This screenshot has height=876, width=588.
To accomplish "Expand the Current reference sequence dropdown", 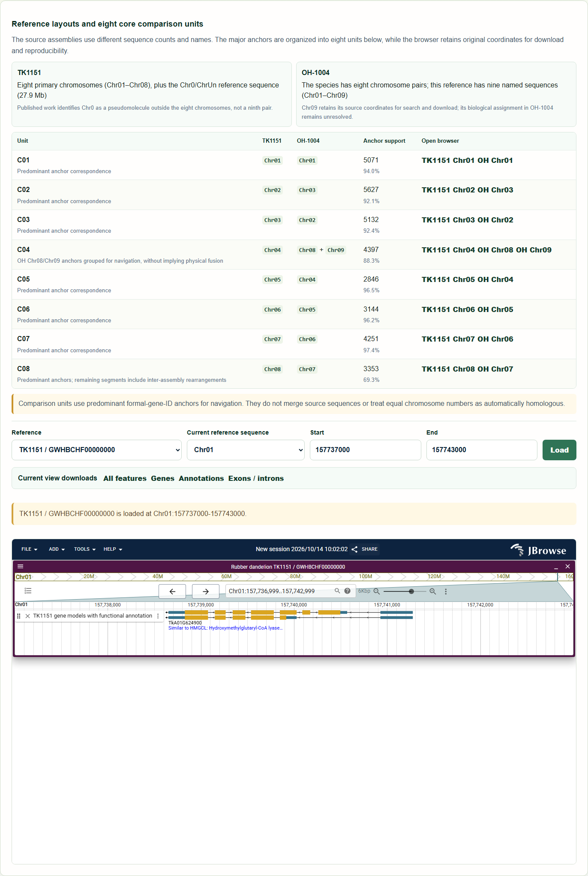I will 246,450.
